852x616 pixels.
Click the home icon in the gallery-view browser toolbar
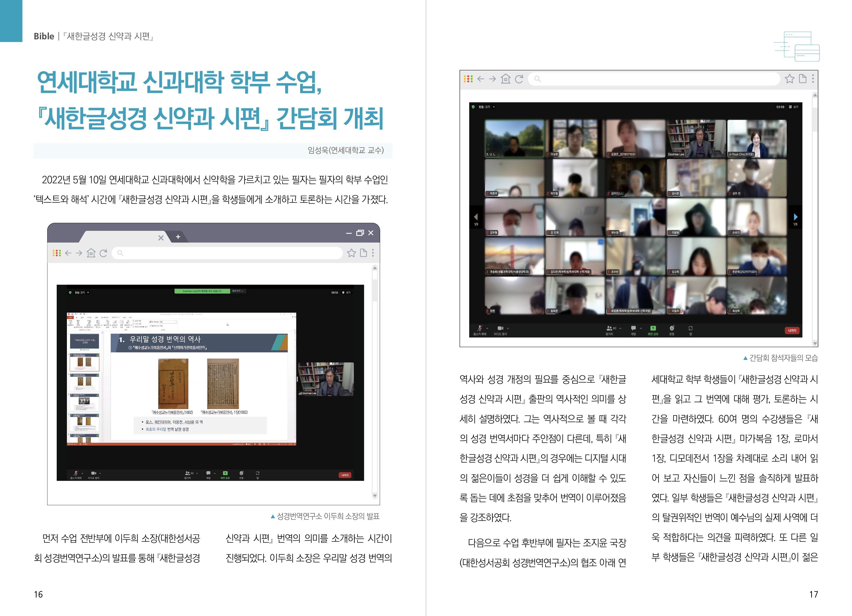[x=506, y=79]
